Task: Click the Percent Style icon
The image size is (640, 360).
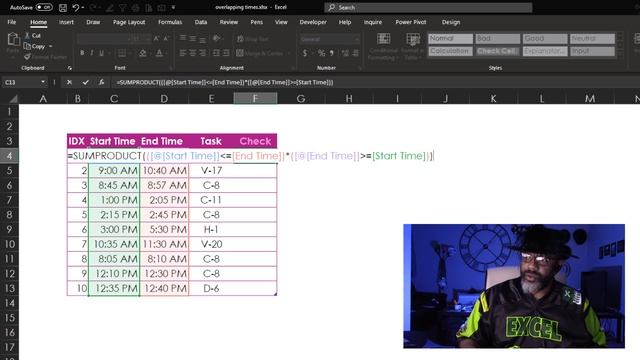Action: (322, 53)
